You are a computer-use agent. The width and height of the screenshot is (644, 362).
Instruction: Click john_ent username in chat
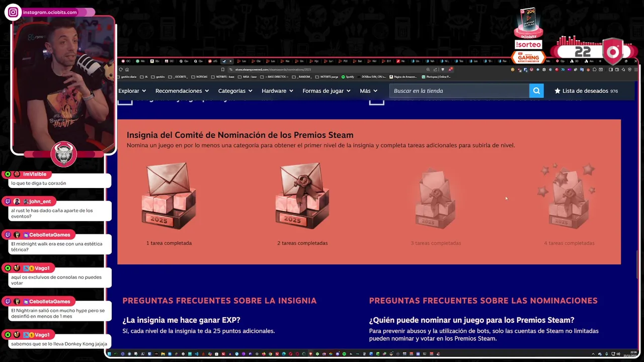pyautogui.click(x=40, y=202)
